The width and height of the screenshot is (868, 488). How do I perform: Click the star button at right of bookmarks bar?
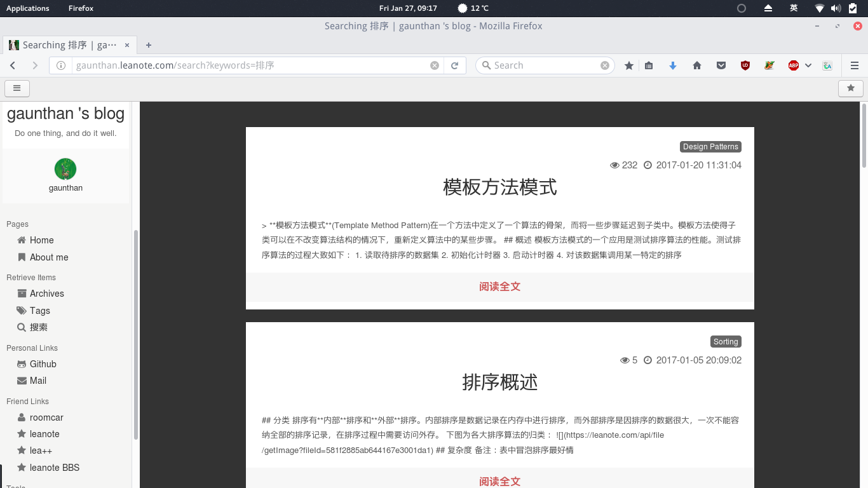click(x=851, y=88)
